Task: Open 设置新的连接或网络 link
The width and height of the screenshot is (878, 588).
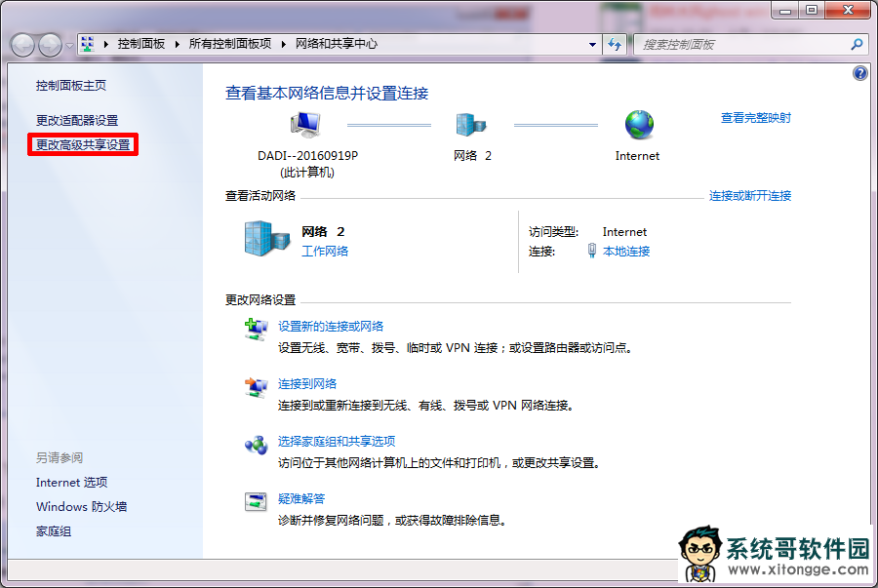Action: pos(331,326)
